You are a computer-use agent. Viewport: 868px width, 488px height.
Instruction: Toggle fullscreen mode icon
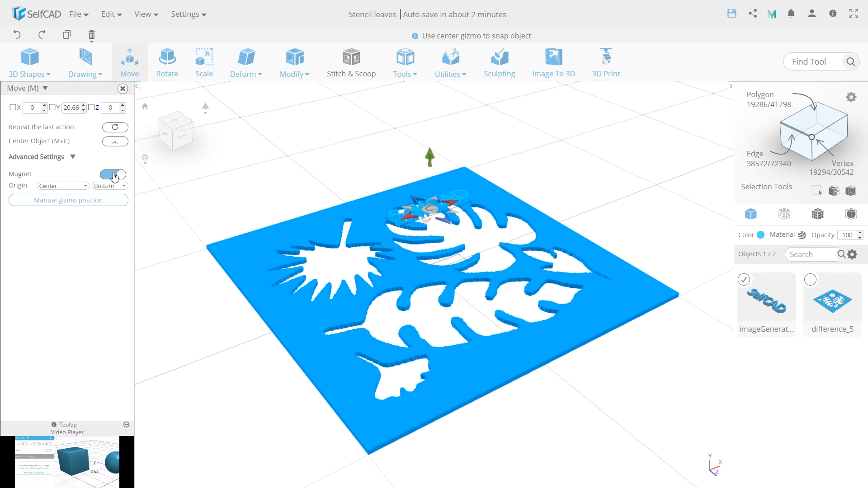pos(854,14)
